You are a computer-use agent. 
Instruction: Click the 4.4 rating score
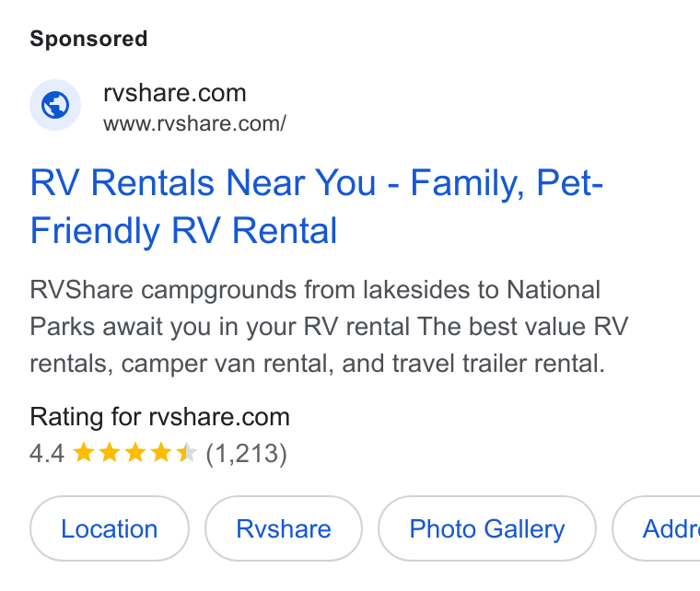[47, 454]
